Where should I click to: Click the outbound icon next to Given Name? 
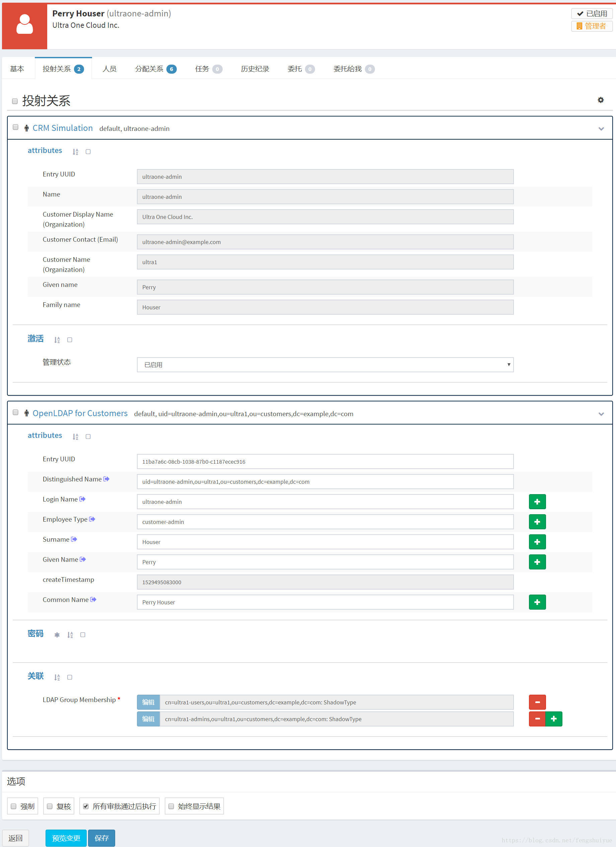click(83, 559)
